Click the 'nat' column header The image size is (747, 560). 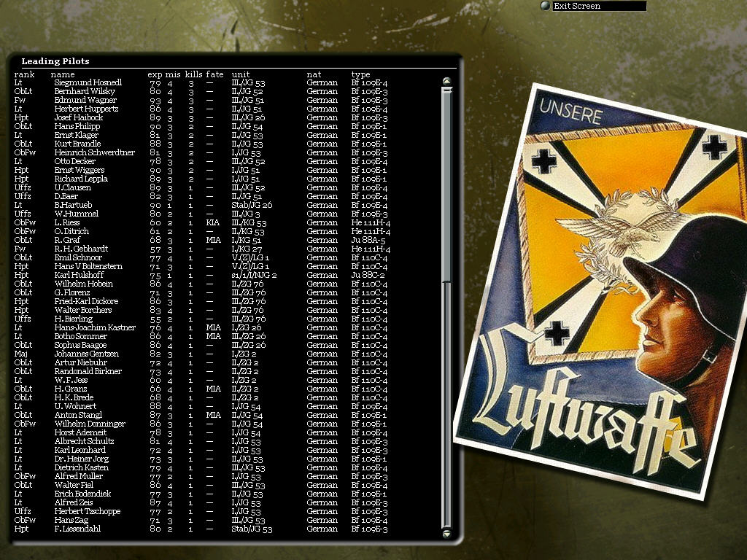[314, 74]
